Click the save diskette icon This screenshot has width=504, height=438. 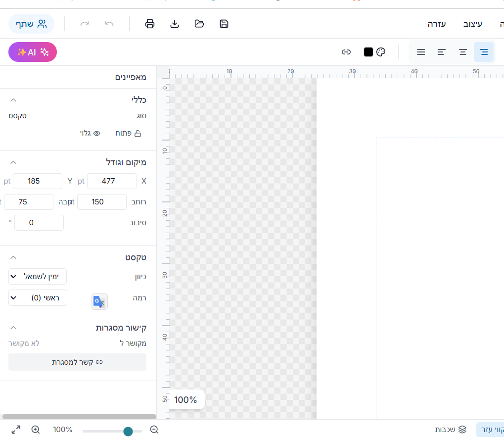224,24
